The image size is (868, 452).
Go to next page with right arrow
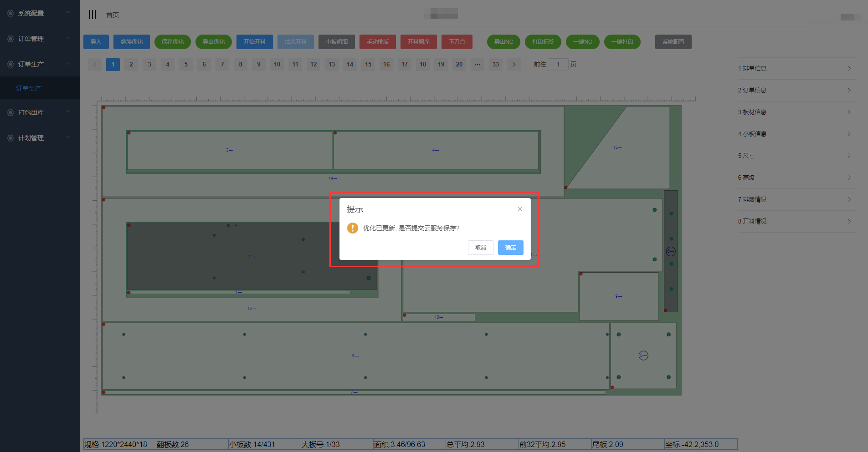click(514, 65)
